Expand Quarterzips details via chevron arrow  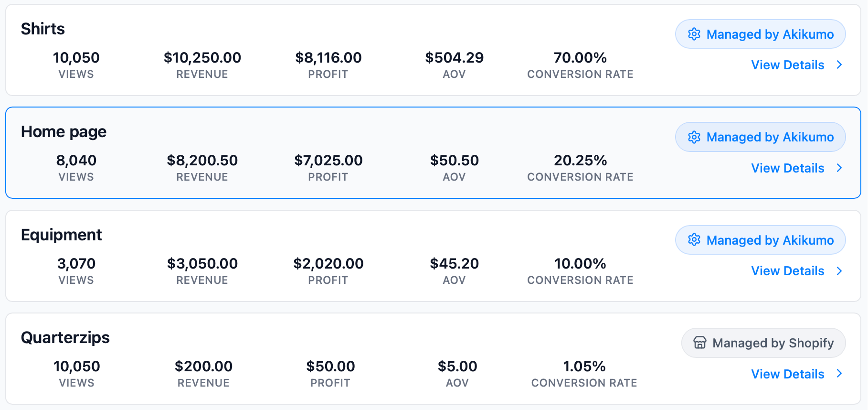839,374
